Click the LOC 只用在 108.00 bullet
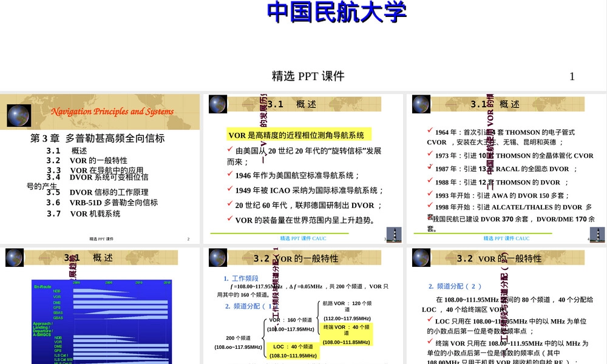607x364 pixels. tap(507, 326)
